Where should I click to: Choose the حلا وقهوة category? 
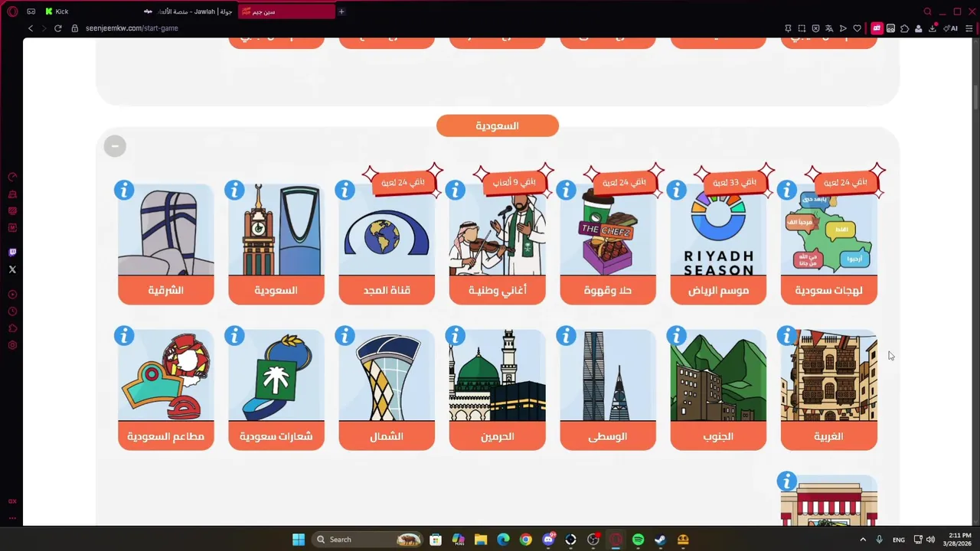click(x=608, y=244)
